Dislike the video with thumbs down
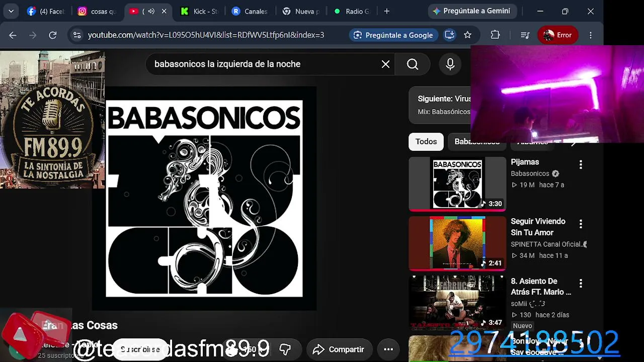This screenshot has height=362, width=644. (x=285, y=349)
